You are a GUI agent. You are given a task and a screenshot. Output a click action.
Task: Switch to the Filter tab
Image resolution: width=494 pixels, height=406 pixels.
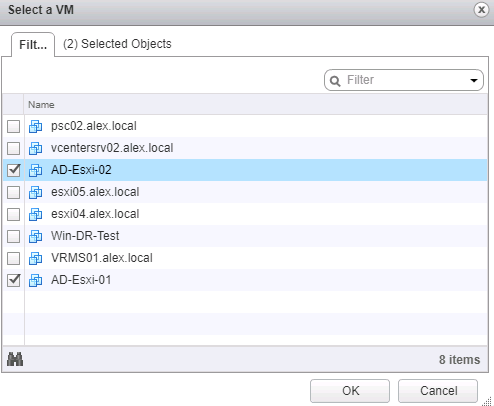pyautogui.click(x=33, y=45)
